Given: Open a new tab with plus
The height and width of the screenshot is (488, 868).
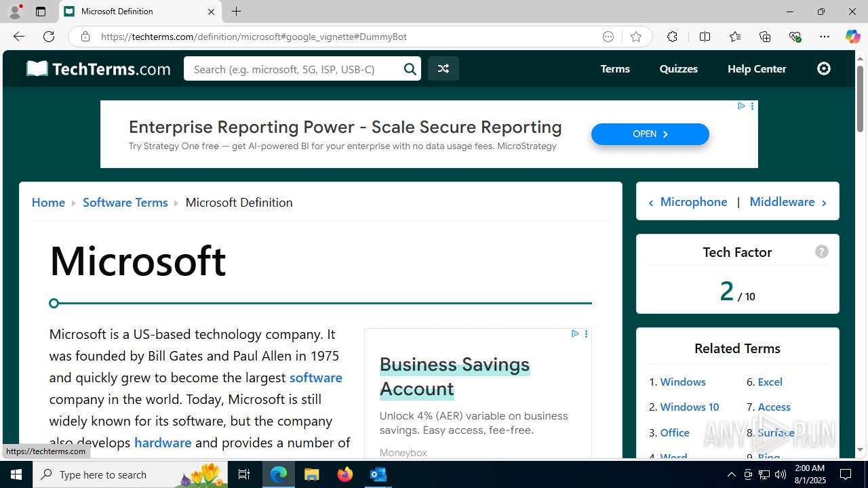Looking at the screenshot, I should [236, 12].
